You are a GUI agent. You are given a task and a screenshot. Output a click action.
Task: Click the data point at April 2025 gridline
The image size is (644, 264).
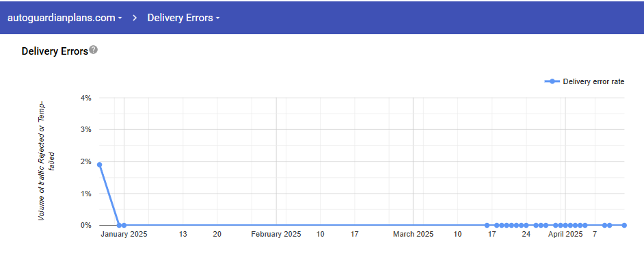tap(565, 225)
